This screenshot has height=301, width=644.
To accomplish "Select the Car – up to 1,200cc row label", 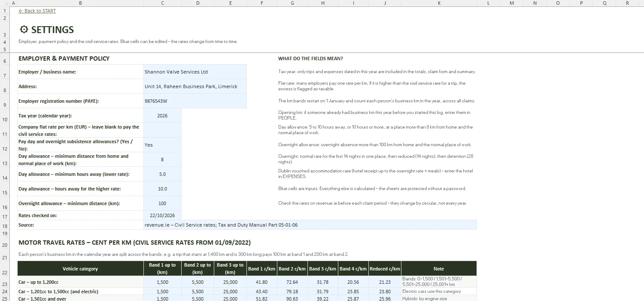I will click(80, 282).
